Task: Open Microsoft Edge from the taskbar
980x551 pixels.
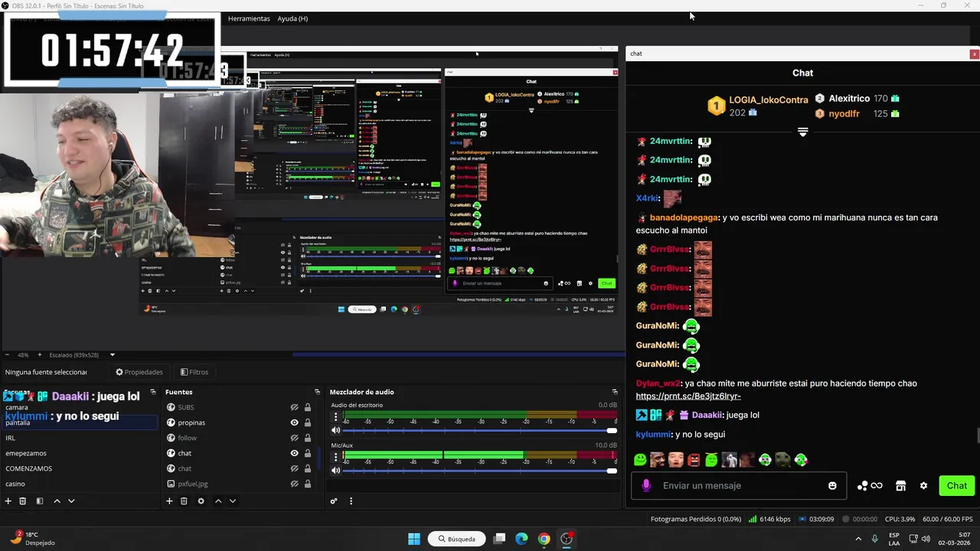Action: coord(521,539)
